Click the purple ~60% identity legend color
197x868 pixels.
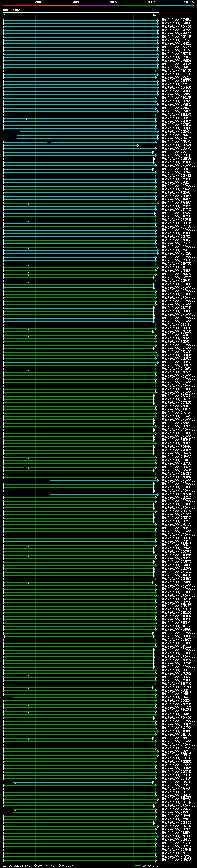coord(99,6)
